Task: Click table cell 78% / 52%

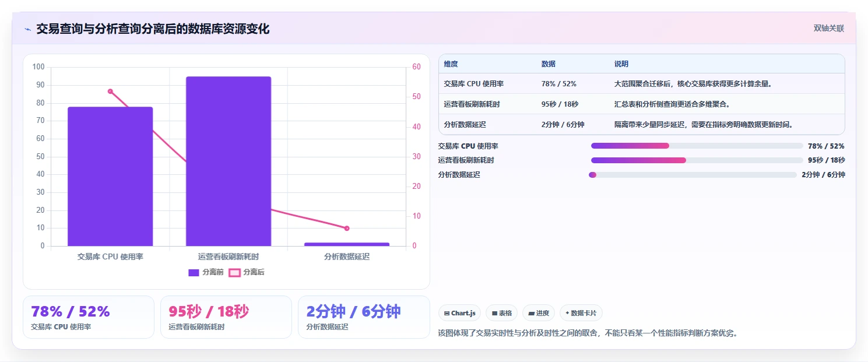Action: tap(559, 84)
